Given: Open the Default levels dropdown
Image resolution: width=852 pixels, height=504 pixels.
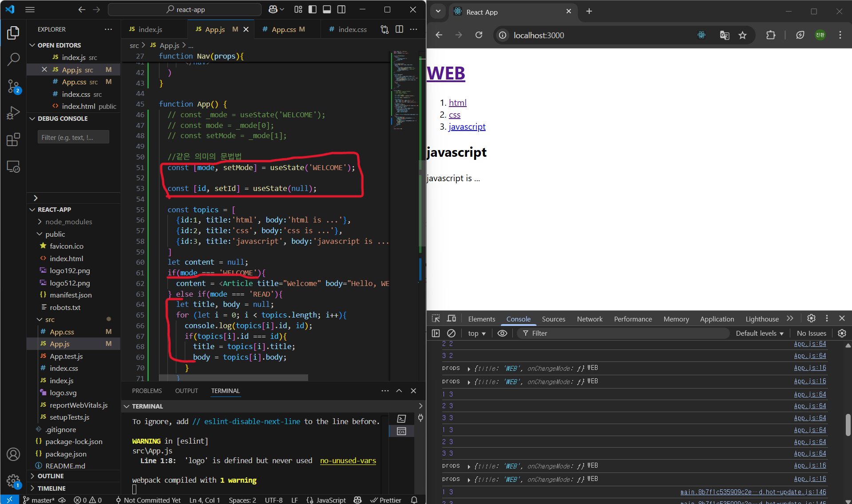Looking at the screenshot, I should point(759,333).
